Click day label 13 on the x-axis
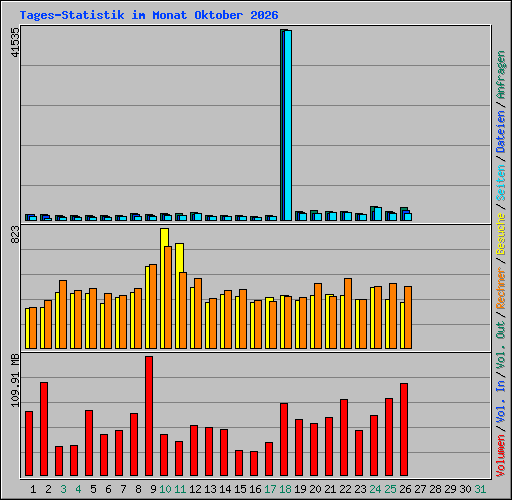 210,489
